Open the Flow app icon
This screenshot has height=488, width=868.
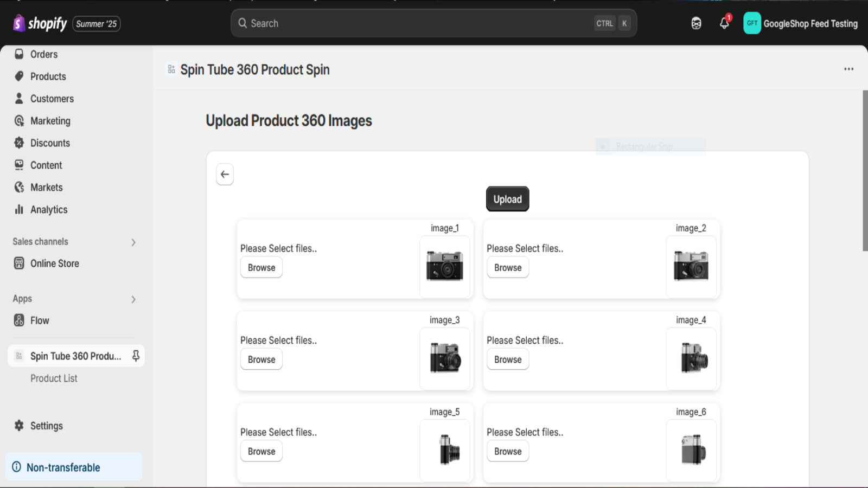click(19, 320)
